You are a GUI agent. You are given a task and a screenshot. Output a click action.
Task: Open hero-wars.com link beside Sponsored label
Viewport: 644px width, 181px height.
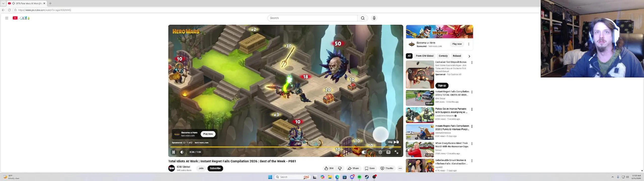(x=202, y=143)
